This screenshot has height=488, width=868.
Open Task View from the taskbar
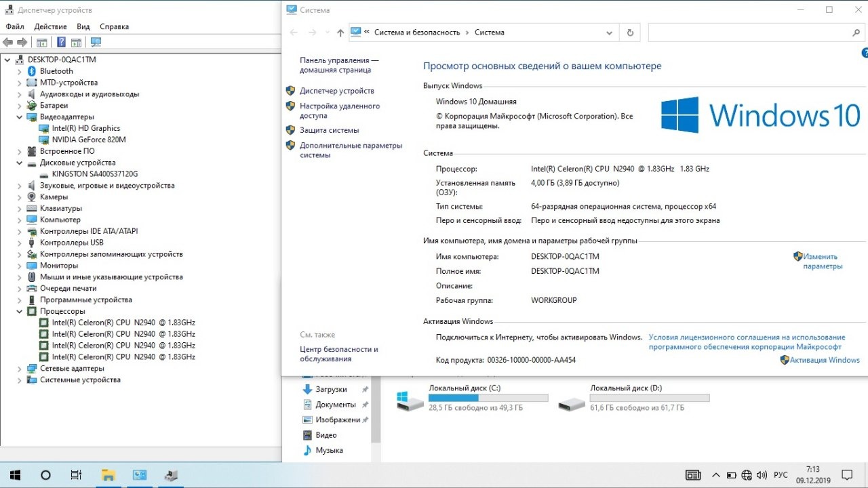click(x=77, y=475)
